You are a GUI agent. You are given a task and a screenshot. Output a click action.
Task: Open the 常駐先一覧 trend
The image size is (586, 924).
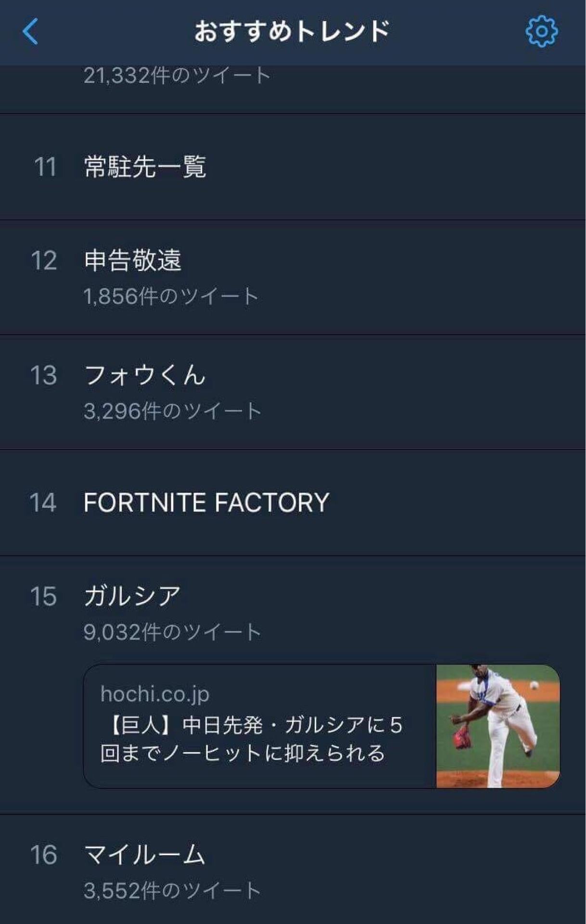coord(145,167)
